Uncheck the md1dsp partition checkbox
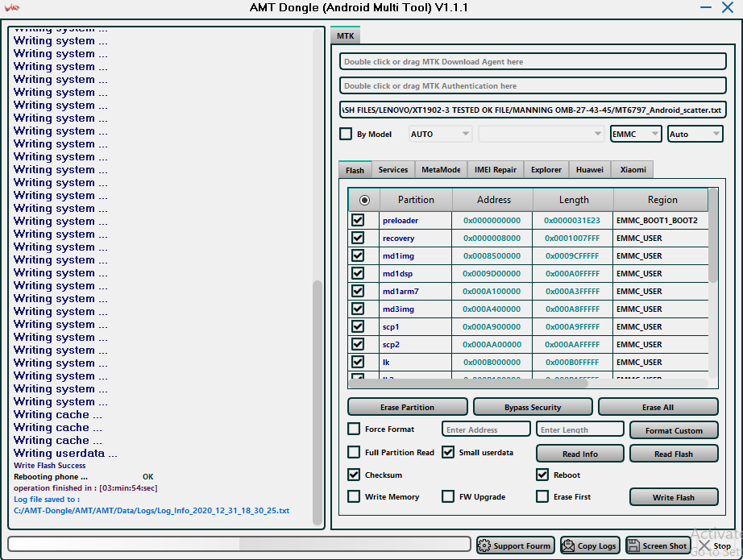This screenshot has height=560, width=743. pyautogui.click(x=358, y=273)
